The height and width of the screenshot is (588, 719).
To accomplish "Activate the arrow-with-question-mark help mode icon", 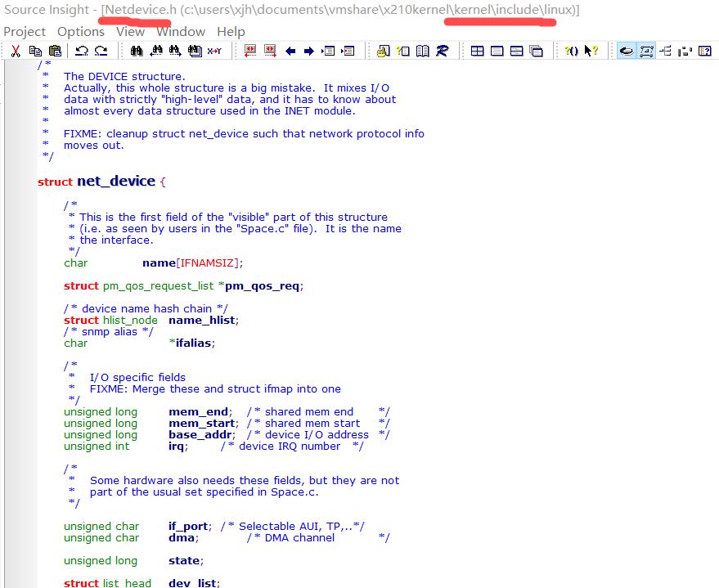I will pyautogui.click(x=591, y=51).
